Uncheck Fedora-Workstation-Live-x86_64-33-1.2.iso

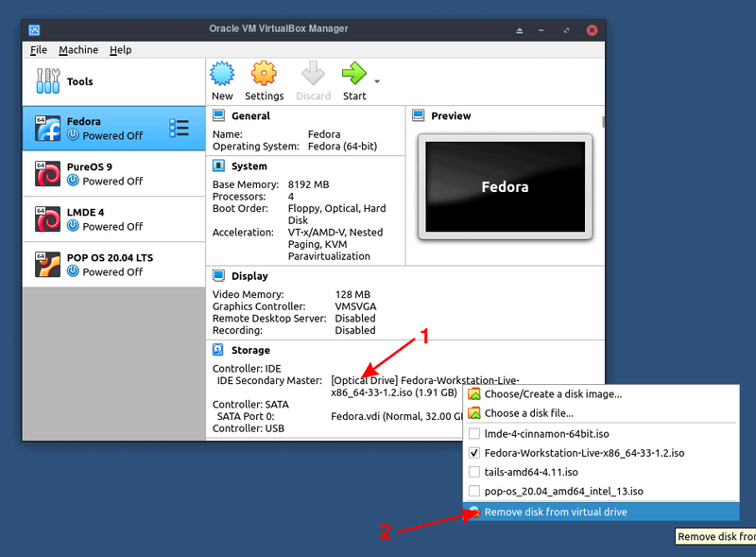475,453
